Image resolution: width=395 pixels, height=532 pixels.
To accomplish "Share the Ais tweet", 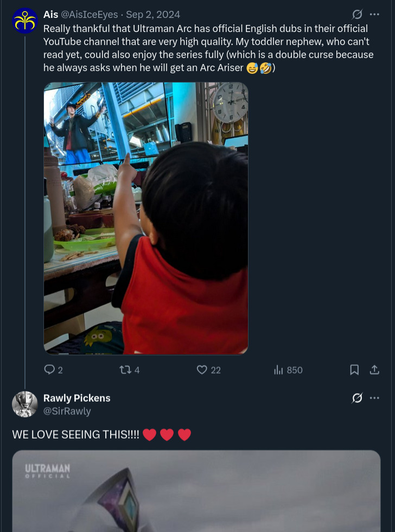I will (x=374, y=370).
